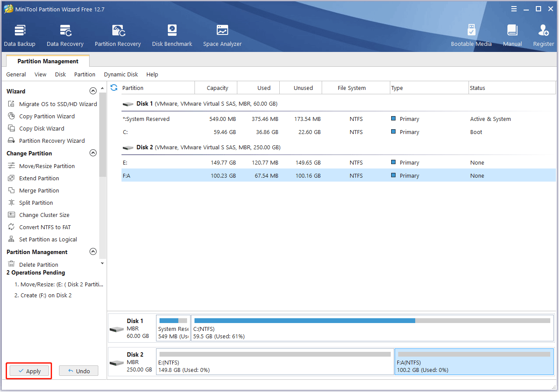Select the F:A(NTFS) partition on Disk 2 map
Image resolution: width=559 pixels, height=392 pixels.
pyautogui.click(x=473, y=362)
